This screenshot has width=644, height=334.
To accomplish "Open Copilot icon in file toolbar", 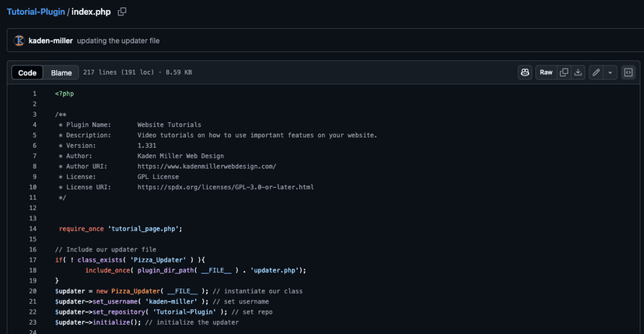I will click(x=525, y=72).
